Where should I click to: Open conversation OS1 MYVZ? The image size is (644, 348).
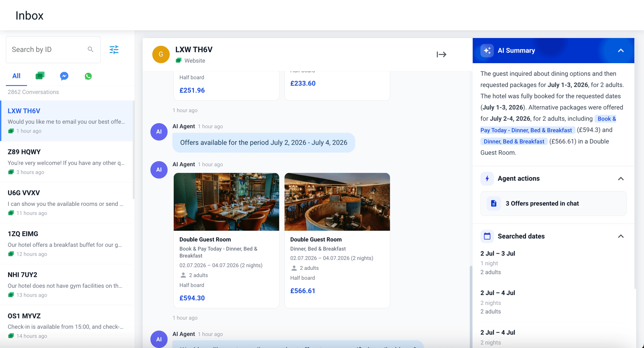click(67, 325)
